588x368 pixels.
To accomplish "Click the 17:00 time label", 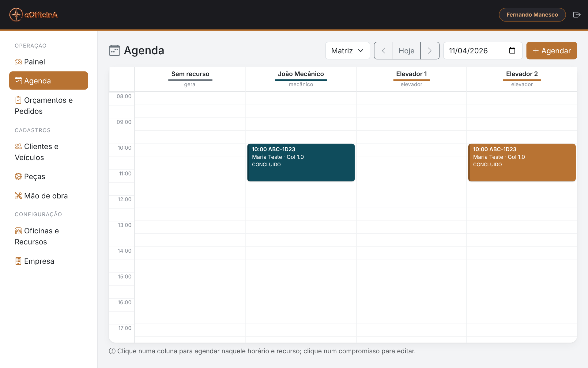I will [x=125, y=328].
